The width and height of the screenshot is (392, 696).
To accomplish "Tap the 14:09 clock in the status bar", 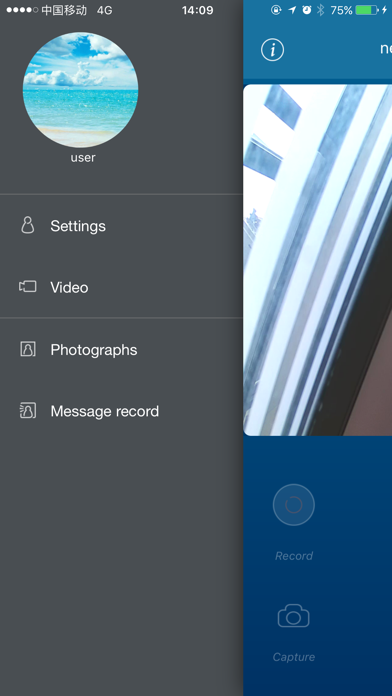I will pyautogui.click(x=198, y=10).
